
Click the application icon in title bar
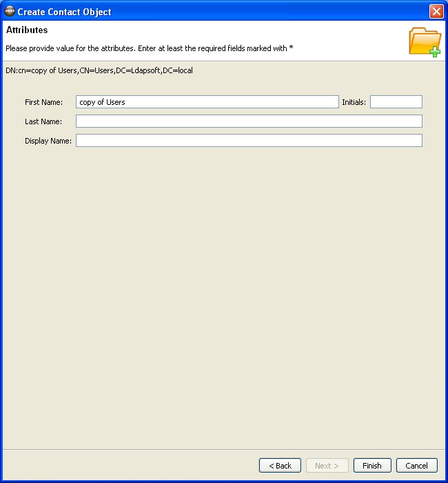[10, 11]
